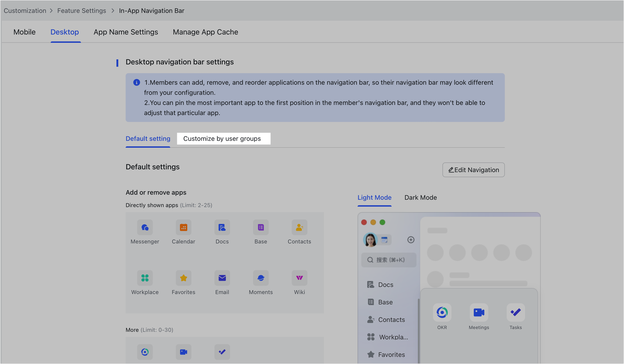Click the Docs icon in directly shown apps
Image resolution: width=624 pixels, height=364 pixels.
(222, 227)
